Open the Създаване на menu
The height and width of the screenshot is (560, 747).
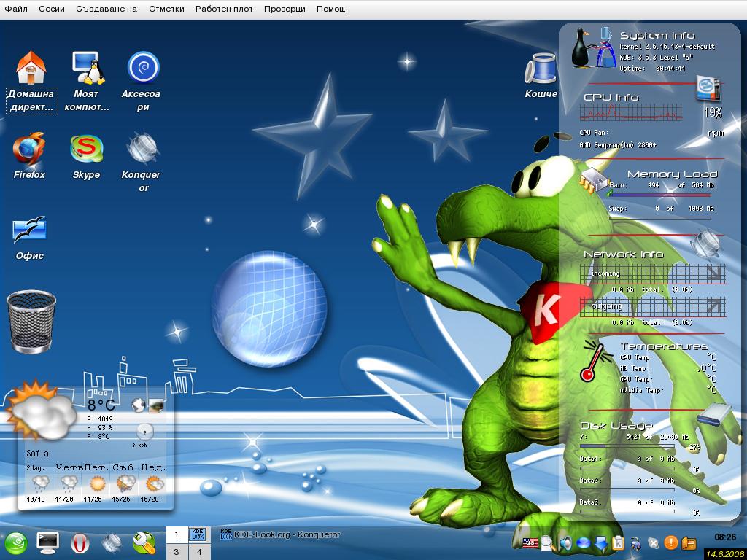[107, 9]
